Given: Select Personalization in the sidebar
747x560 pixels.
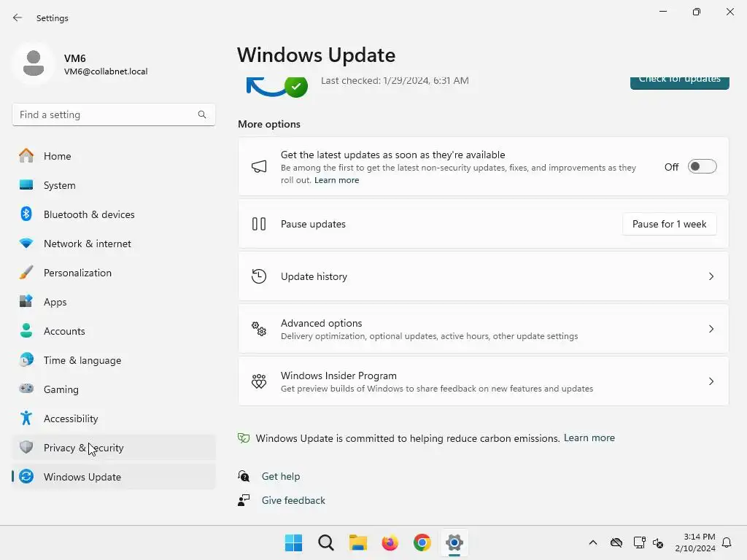Looking at the screenshot, I should [x=114, y=273].
